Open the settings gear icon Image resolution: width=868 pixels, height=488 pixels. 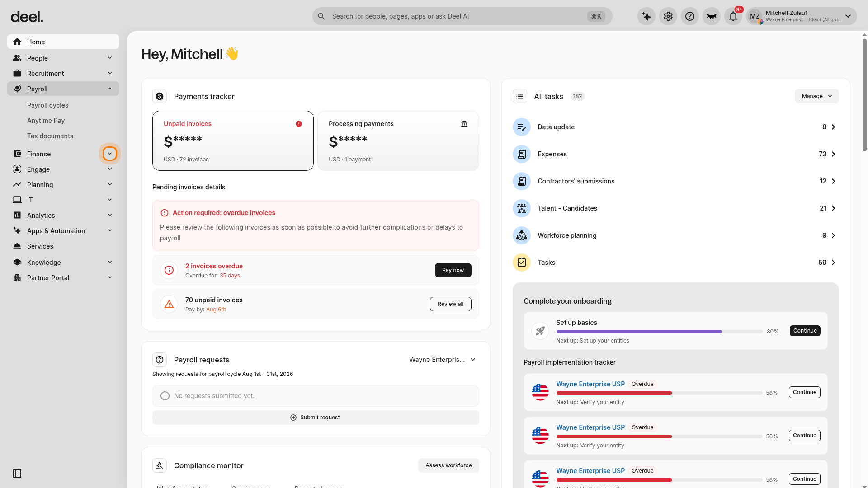coord(668,17)
